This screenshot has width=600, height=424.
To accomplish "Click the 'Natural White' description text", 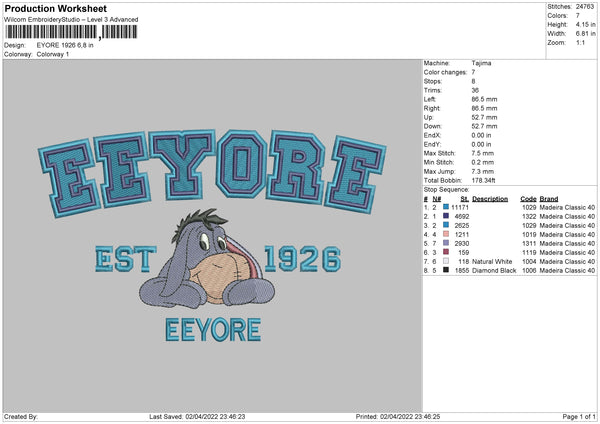I will point(492,261).
